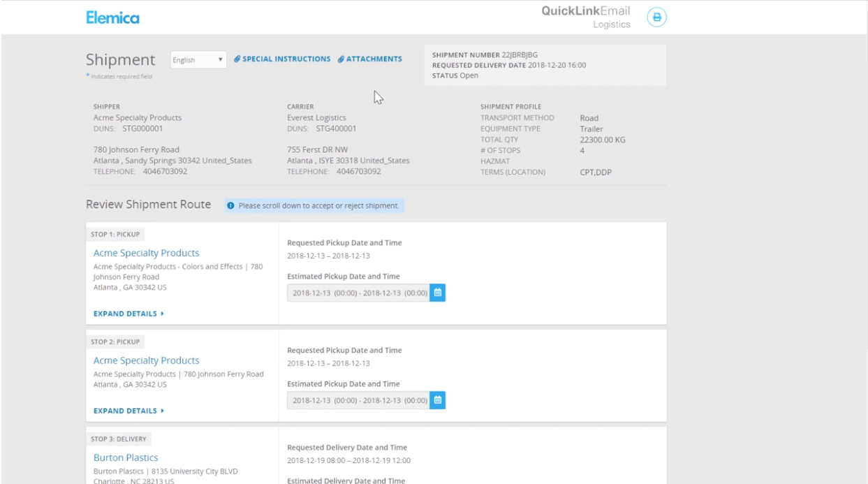Click terms value CPT,DDP

click(x=596, y=172)
